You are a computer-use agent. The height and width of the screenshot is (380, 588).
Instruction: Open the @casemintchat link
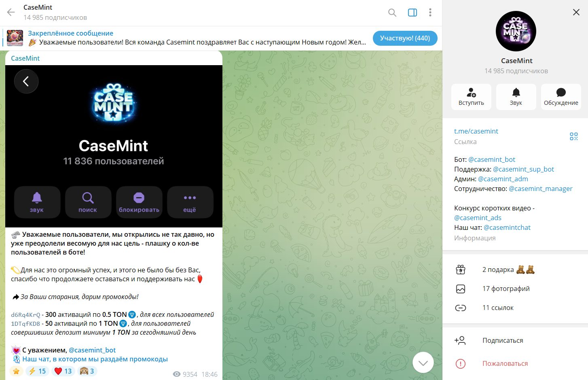(507, 227)
